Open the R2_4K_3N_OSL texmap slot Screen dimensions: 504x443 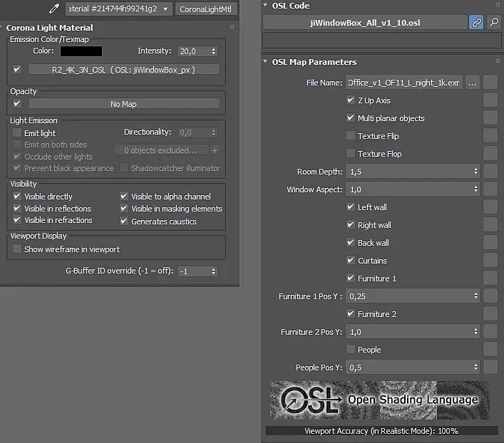pyautogui.click(x=124, y=70)
